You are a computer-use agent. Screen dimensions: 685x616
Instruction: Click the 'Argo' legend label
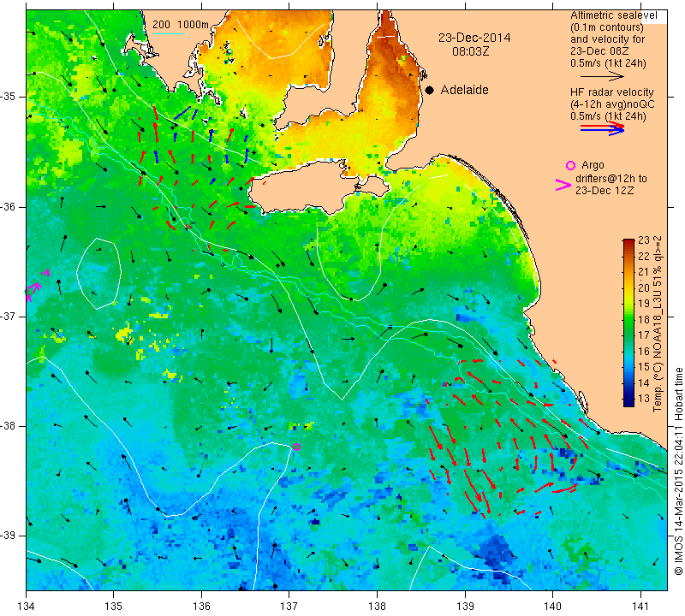click(593, 165)
